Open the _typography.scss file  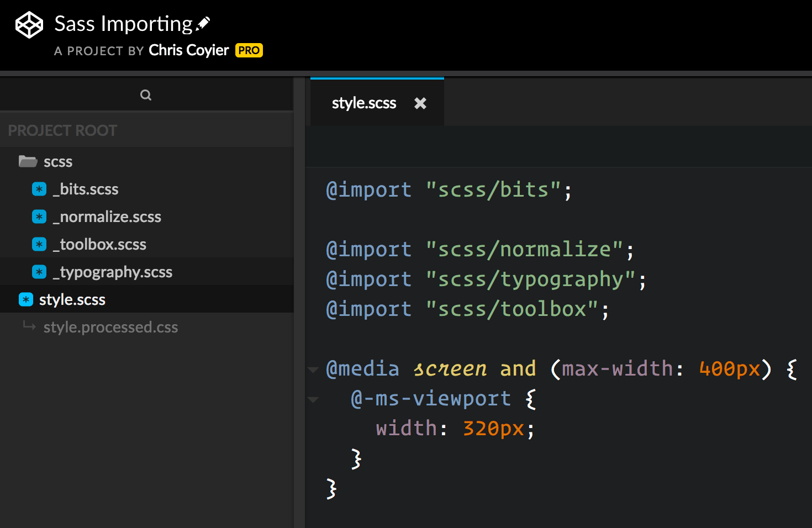[x=113, y=271]
